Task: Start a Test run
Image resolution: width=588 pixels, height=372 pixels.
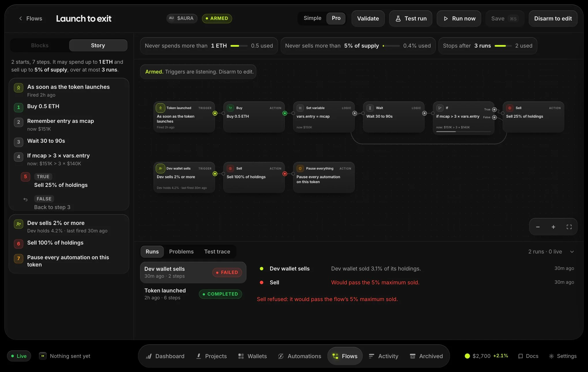Action: tap(410, 18)
